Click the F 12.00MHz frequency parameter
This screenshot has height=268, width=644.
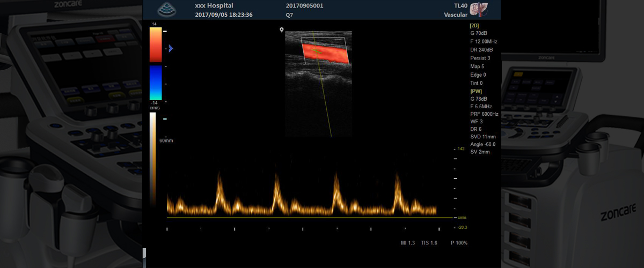pos(484,41)
